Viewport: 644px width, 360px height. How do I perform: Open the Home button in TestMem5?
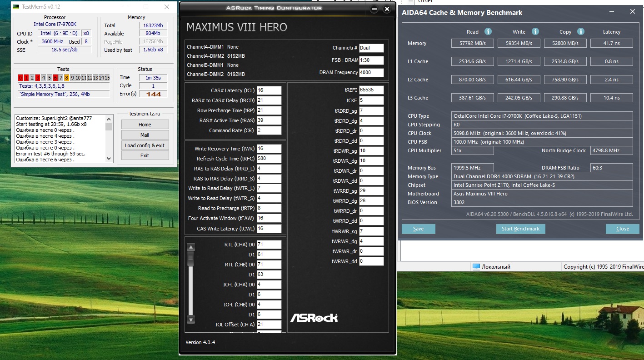coord(145,125)
